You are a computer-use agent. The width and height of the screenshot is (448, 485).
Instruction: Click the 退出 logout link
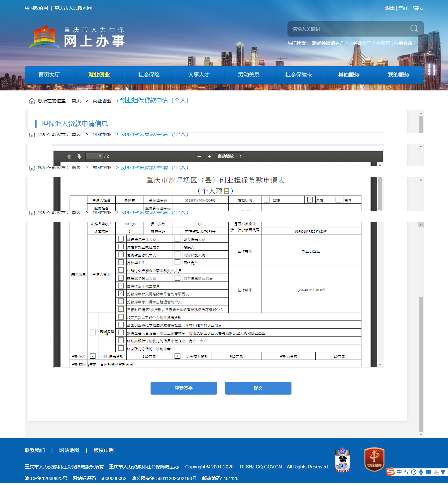(390, 8)
